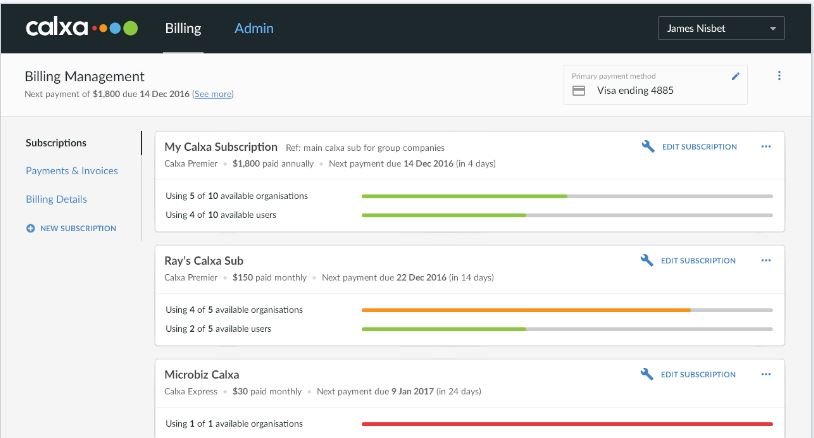Click 'Next payment due 9 Jan 2017' text

(x=375, y=391)
